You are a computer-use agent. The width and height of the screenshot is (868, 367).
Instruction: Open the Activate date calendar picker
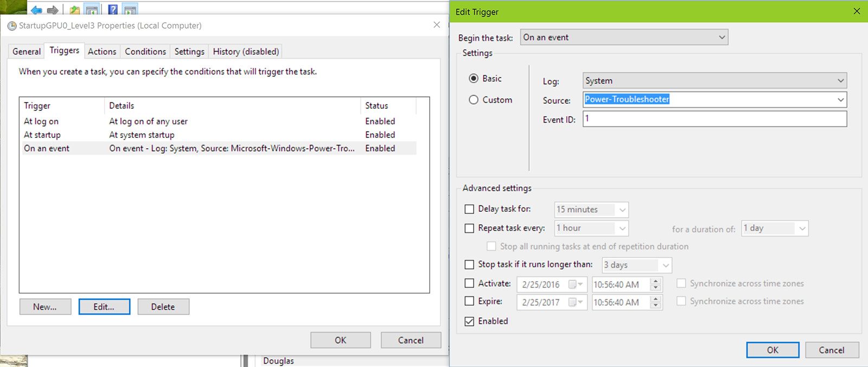[x=576, y=284]
